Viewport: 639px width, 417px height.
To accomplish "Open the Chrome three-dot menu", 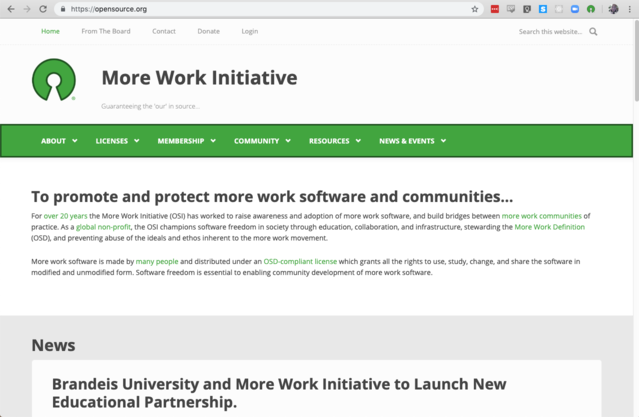I will pos(630,9).
